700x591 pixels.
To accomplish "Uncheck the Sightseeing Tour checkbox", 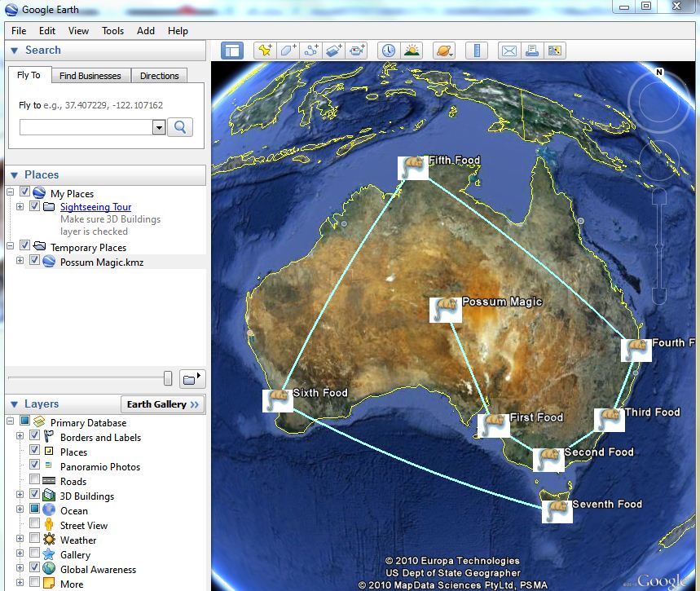I will point(34,206).
